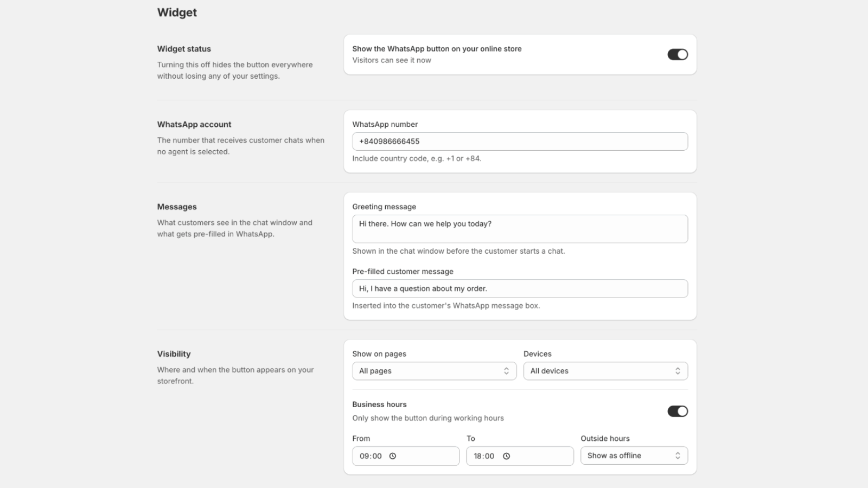The width and height of the screenshot is (868, 488).
Task: Open the Outside hours dropdown
Action: (x=634, y=455)
